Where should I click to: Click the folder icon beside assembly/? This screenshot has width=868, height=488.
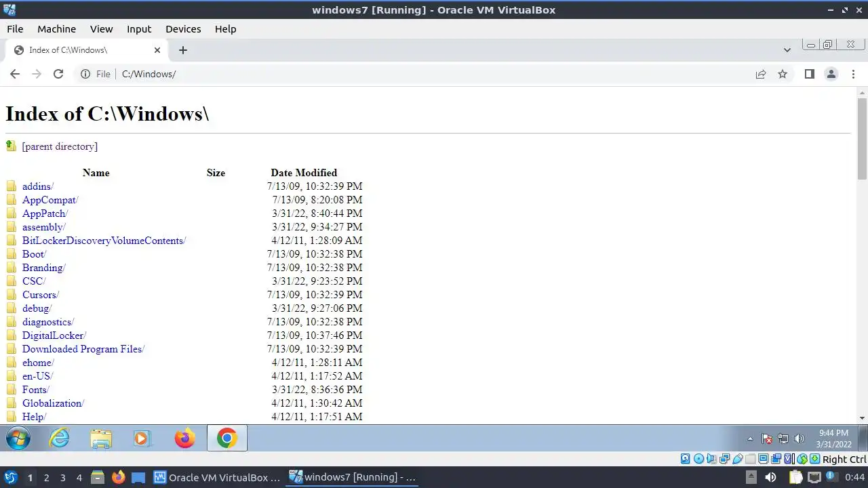coord(12,227)
